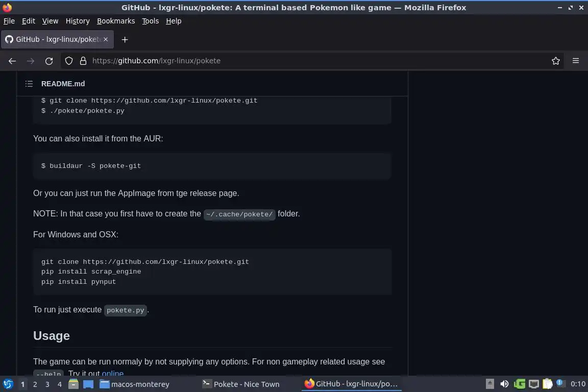Image resolution: width=588 pixels, height=392 pixels.
Task: Click 'For Windows and OSX:' text
Action: [x=76, y=234]
